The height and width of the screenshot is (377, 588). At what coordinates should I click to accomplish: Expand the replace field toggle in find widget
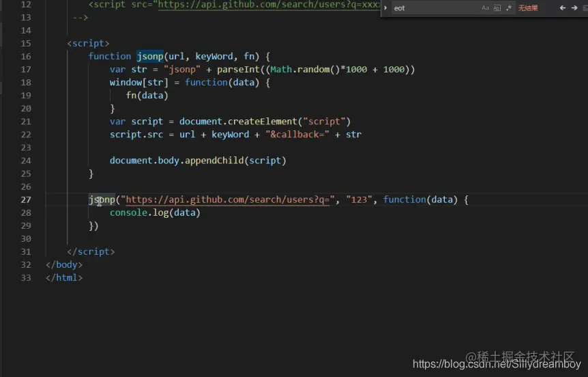(x=385, y=8)
